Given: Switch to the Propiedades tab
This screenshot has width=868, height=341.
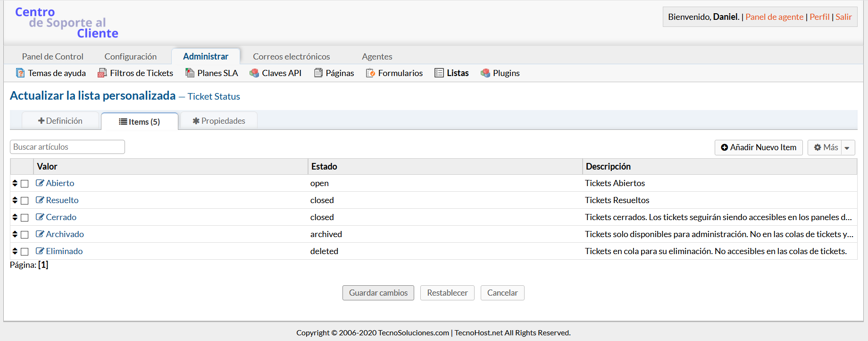Looking at the screenshot, I should 219,121.
